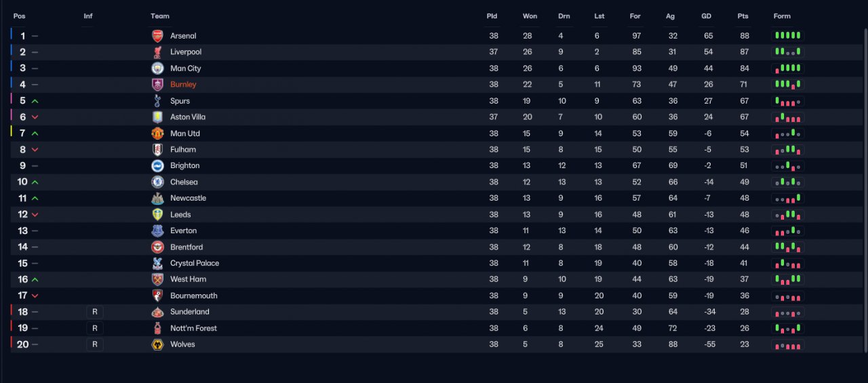
Task: Click the Relegated R badge for Sunderland
Action: click(x=95, y=312)
